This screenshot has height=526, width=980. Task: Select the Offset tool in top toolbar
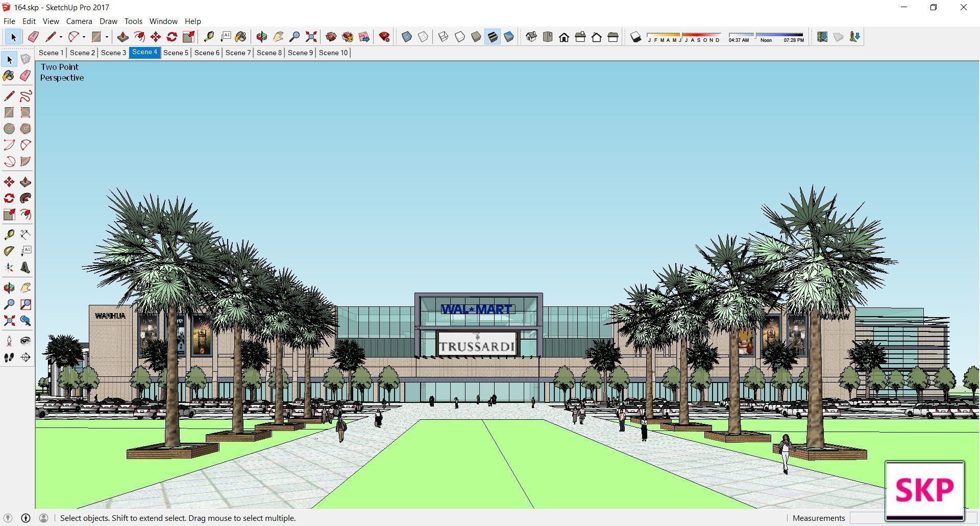point(139,37)
